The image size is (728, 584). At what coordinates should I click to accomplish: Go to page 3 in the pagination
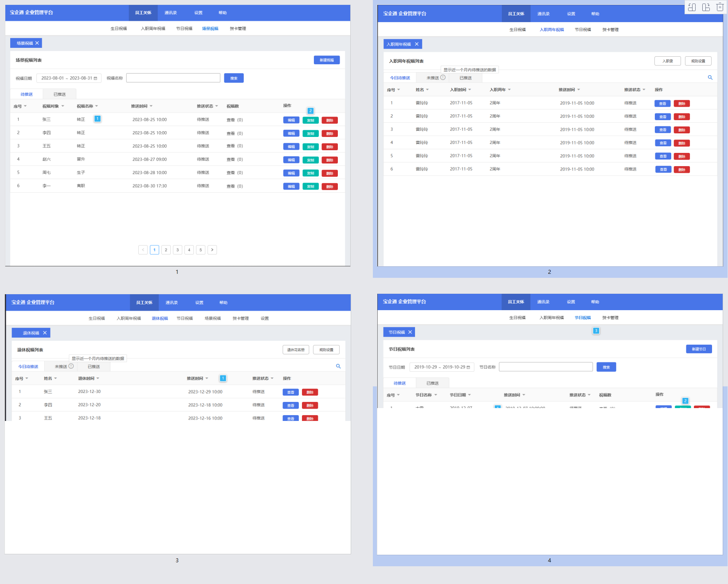(177, 250)
